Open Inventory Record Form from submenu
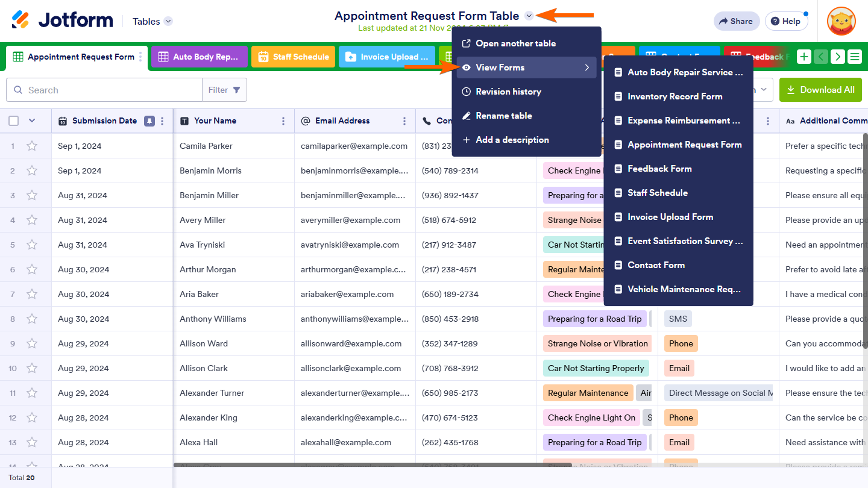The image size is (868, 488). point(678,96)
